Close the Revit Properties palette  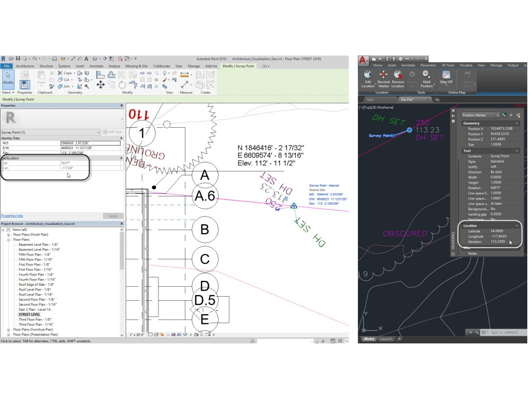[122, 106]
